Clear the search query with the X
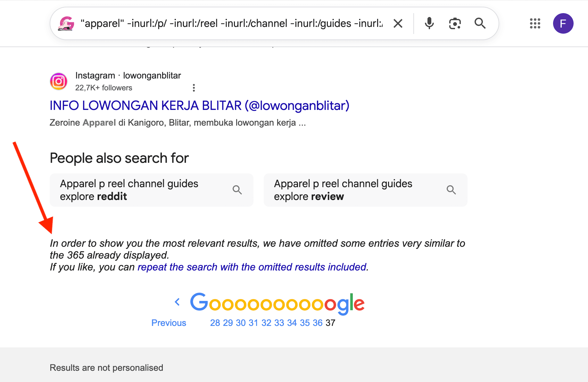This screenshot has width=588, height=382. tap(397, 23)
